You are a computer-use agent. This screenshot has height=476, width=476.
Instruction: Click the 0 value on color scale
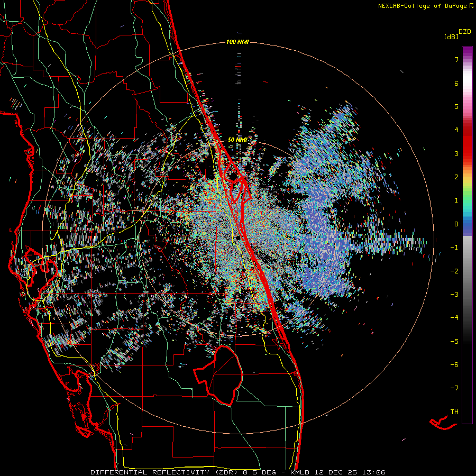tap(456, 224)
